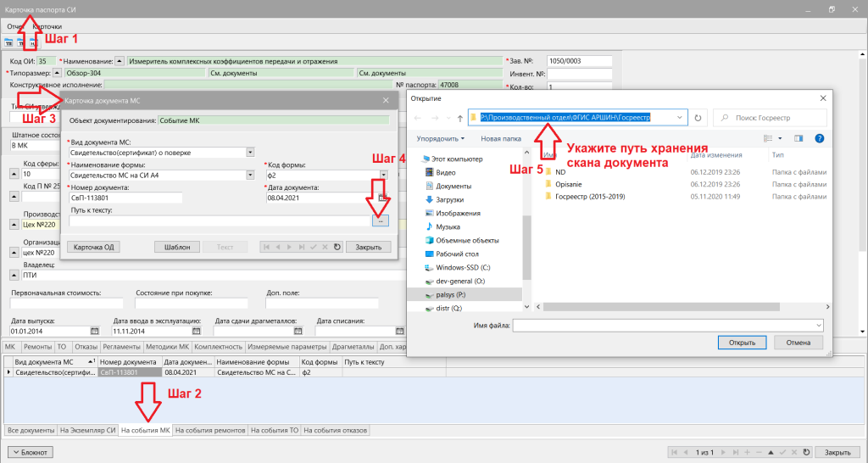
Task: Click Карточка ОД button
Action: tap(93, 247)
